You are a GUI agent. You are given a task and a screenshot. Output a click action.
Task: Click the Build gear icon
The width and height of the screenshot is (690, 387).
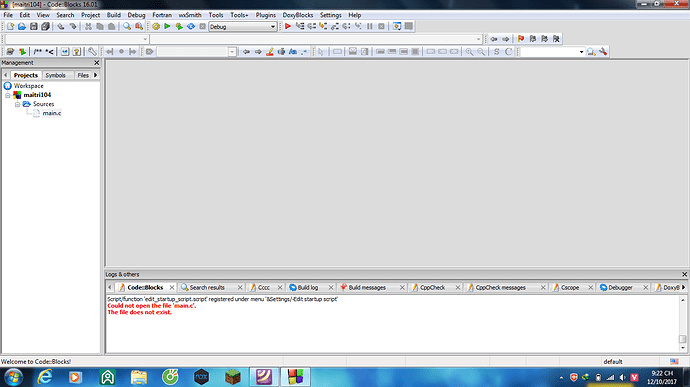point(156,26)
